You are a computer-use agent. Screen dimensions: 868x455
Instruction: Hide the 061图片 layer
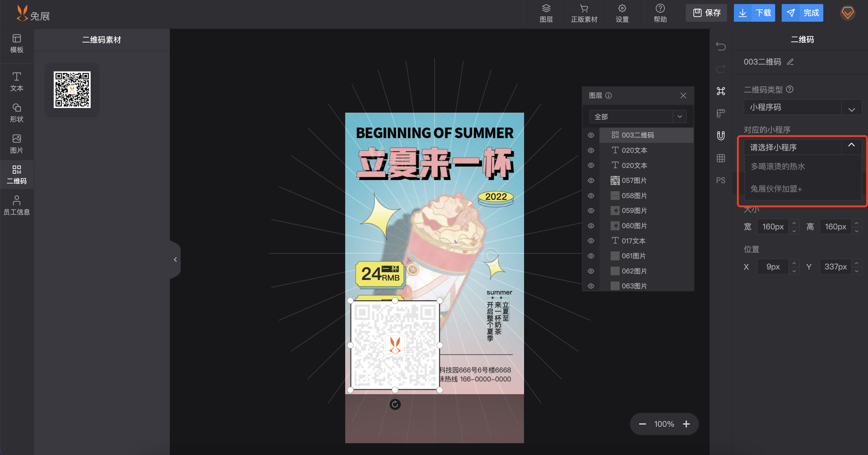[591, 256]
